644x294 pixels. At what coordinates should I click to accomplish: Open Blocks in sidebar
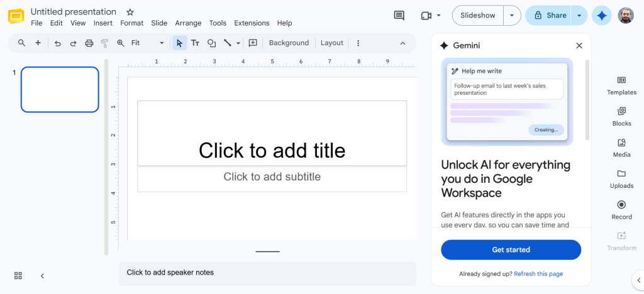point(621,116)
